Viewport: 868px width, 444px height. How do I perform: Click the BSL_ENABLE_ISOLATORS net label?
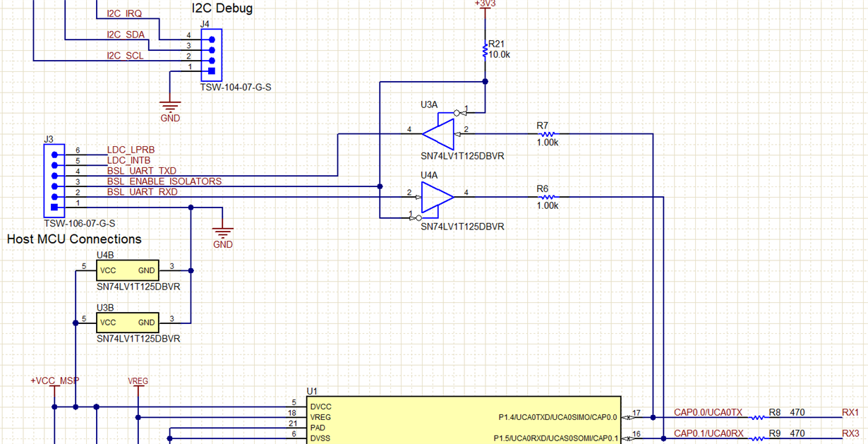click(x=164, y=181)
